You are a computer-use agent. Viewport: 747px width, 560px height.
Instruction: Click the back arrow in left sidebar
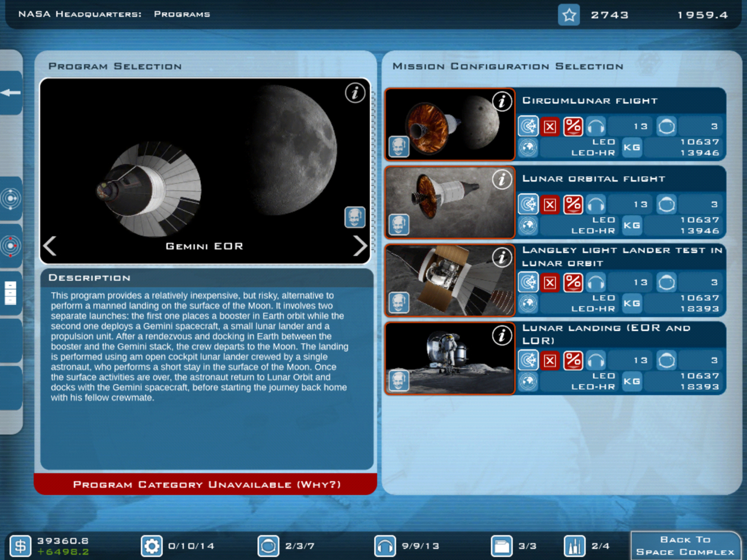pyautogui.click(x=11, y=93)
